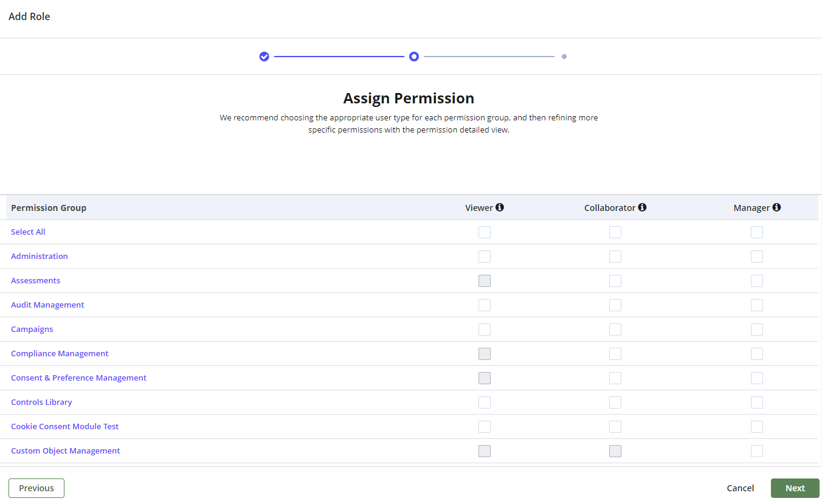This screenshot has height=504, width=822.
Task: Click the info icon next to Viewer
Action: pyautogui.click(x=500, y=207)
